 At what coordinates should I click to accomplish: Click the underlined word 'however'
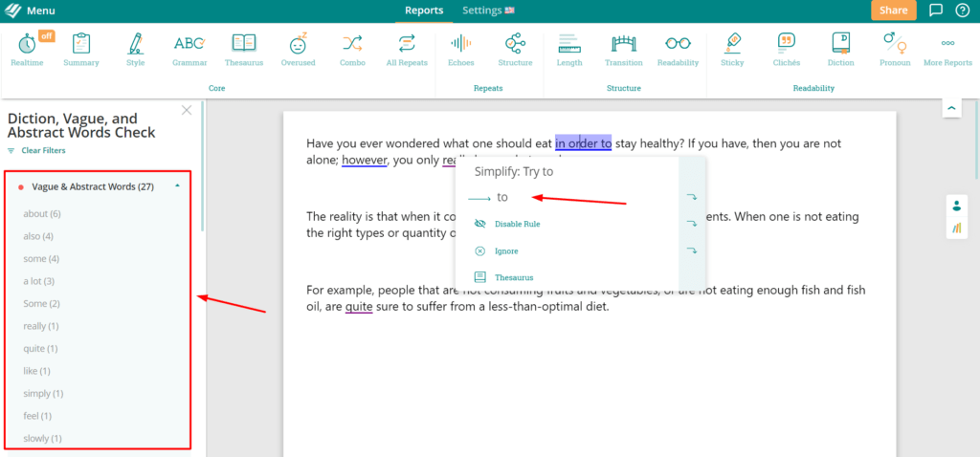pyautogui.click(x=365, y=160)
